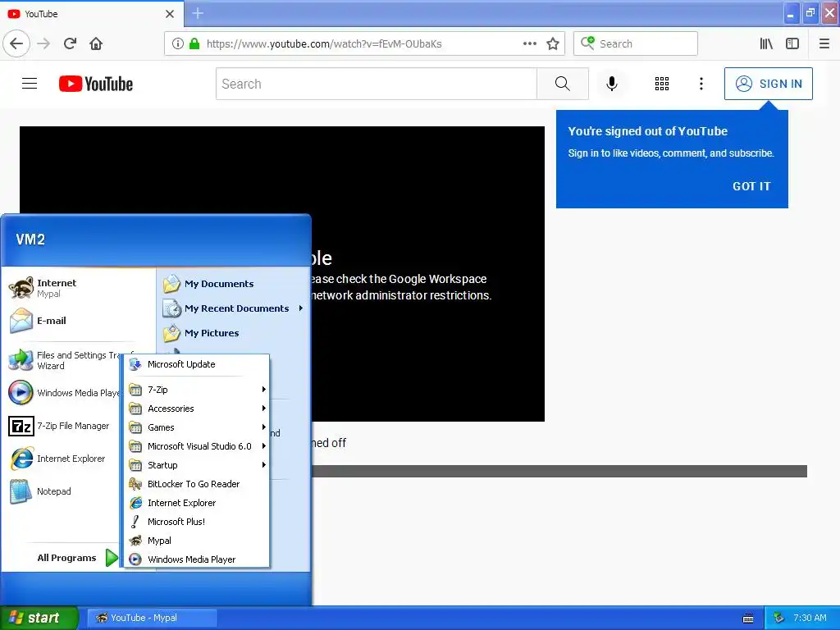This screenshot has width=840, height=630.
Task: Click the browser forward arrow
Action: 43,43
